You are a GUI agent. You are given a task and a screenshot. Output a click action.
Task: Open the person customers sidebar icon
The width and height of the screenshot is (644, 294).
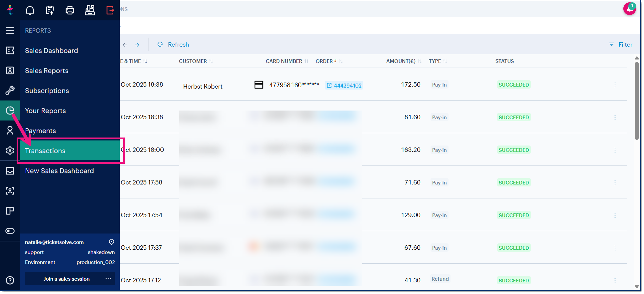pos(10,130)
